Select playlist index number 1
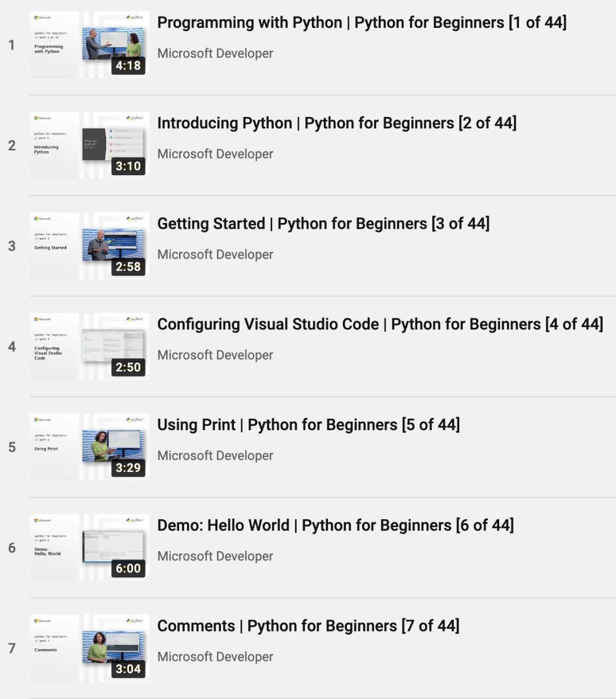This screenshot has height=699, width=616. pos(11,45)
